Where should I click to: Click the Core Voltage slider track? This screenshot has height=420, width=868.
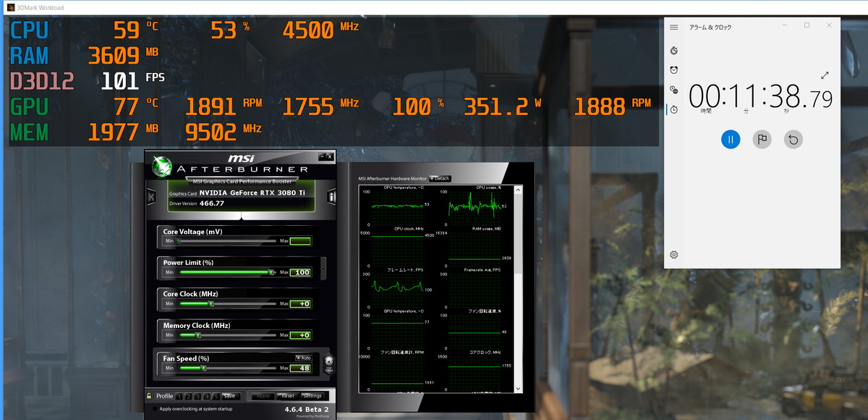coord(227,241)
